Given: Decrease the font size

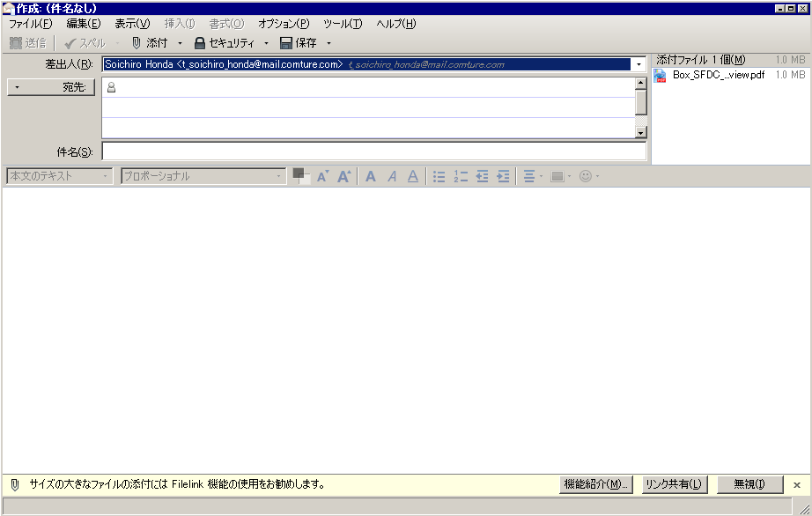Looking at the screenshot, I should [x=322, y=176].
